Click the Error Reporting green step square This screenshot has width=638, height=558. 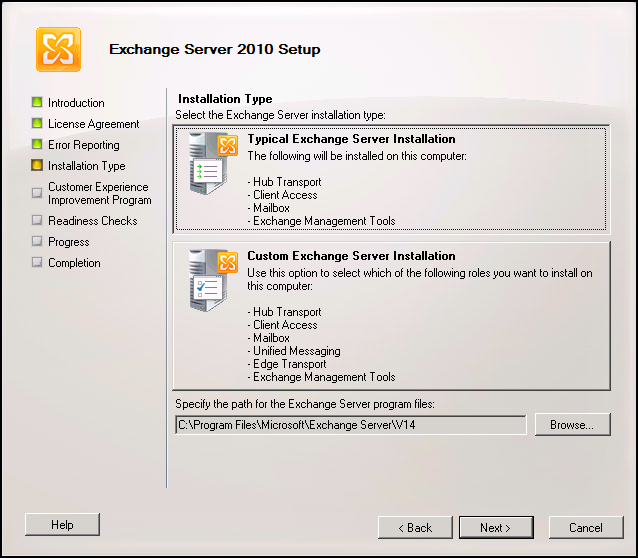(37, 144)
